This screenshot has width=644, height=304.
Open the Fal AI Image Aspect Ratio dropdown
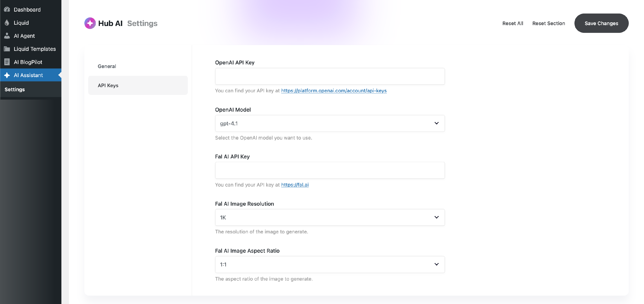click(x=330, y=264)
